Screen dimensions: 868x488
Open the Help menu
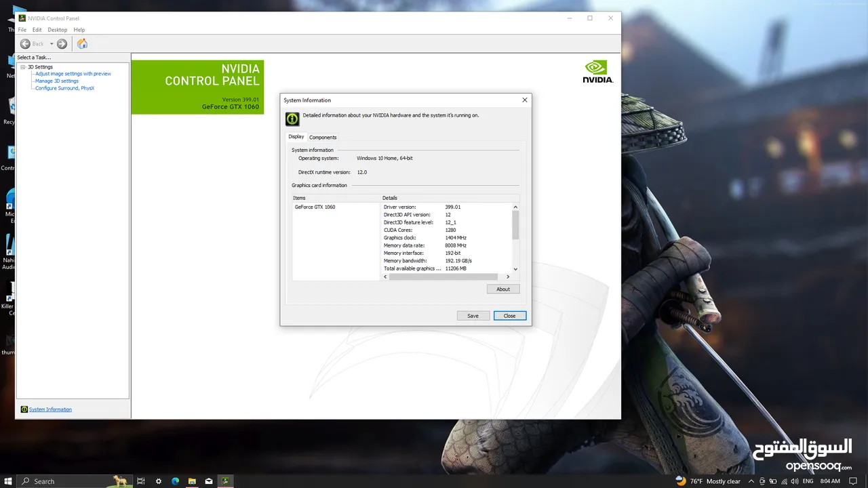click(79, 30)
